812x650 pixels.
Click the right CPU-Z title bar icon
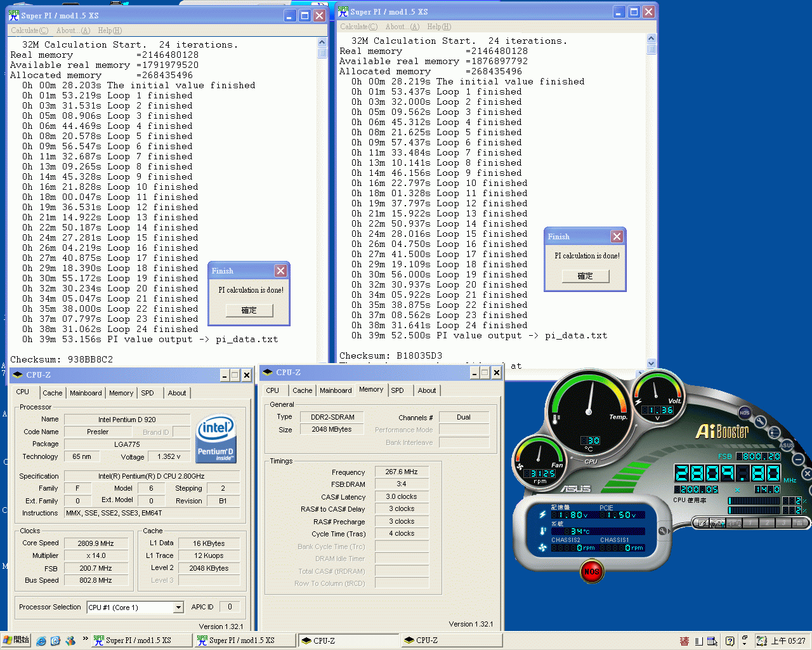(268, 373)
